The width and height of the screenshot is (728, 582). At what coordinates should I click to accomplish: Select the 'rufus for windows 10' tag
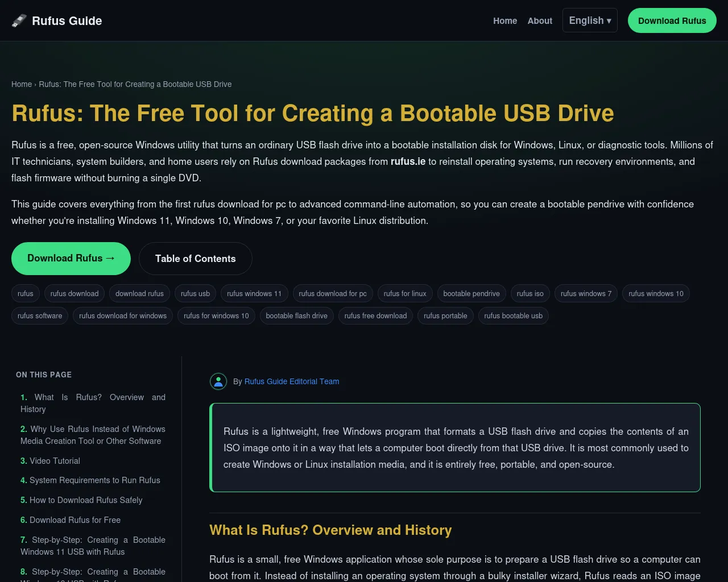(216, 315)
